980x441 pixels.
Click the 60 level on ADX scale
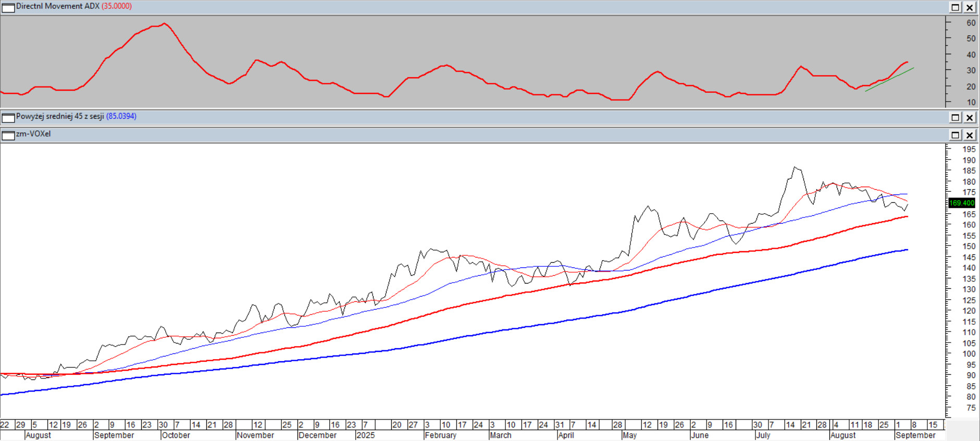(971, 23)
